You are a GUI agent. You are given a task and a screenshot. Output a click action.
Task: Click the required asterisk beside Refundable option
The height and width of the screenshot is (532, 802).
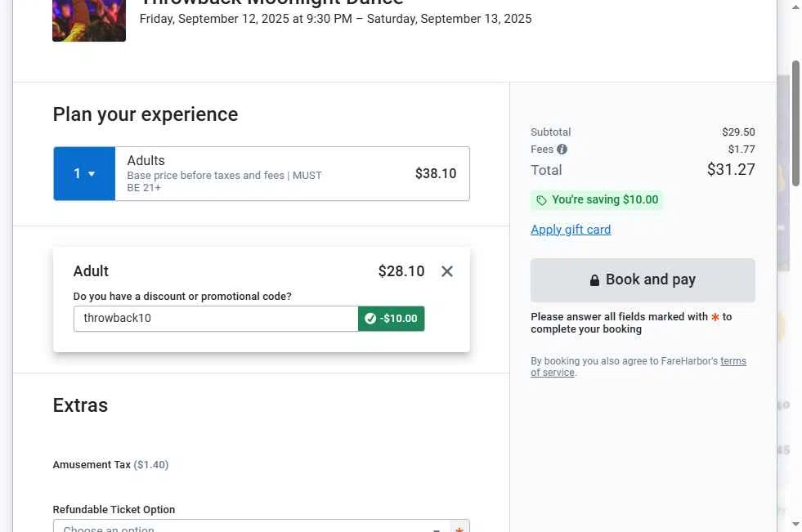pyautogui.click(x=459, y=529)
